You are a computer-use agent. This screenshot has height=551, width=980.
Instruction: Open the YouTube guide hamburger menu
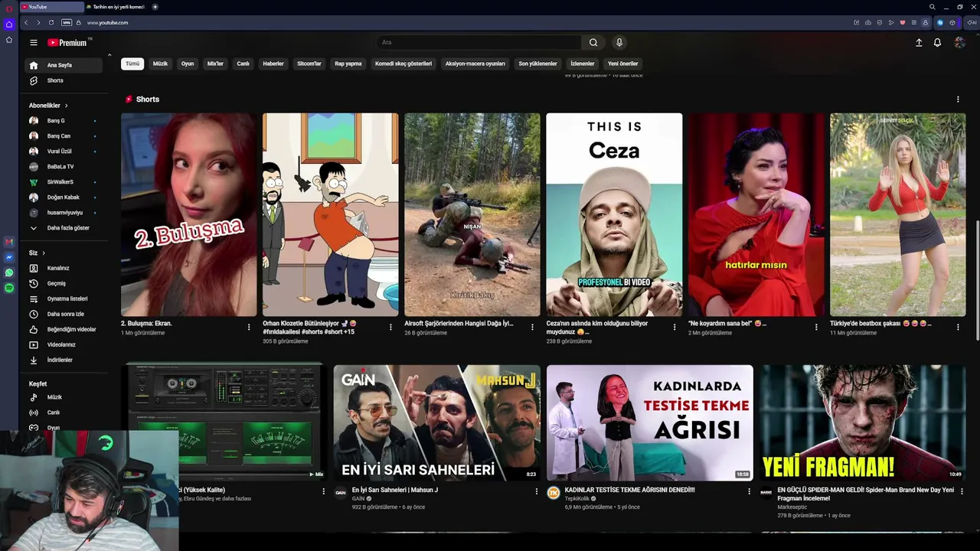34,43
